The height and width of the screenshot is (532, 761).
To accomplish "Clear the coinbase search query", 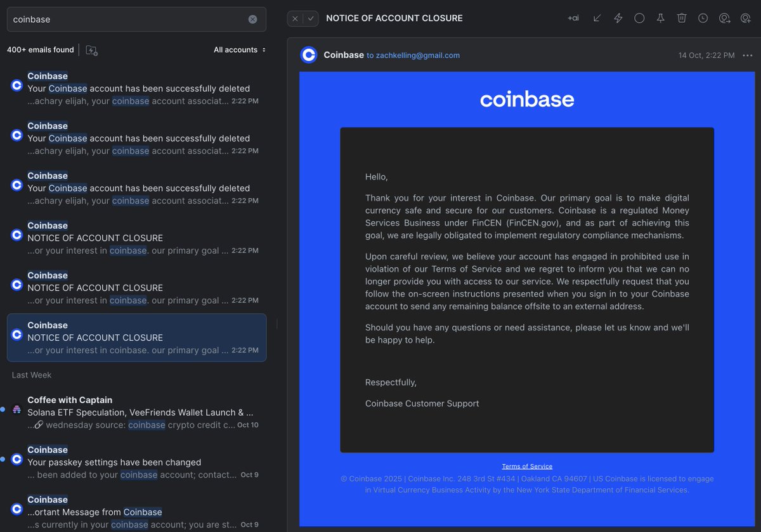I will (253, 19).
